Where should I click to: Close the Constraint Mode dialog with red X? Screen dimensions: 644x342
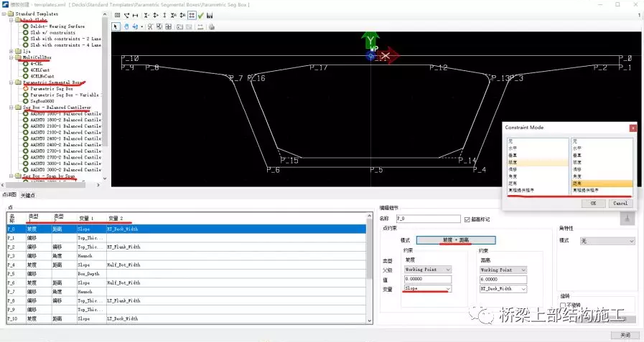coord(633,128)
